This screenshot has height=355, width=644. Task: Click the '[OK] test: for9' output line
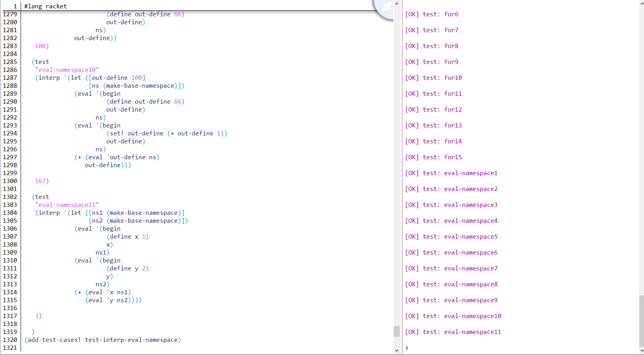(431, 62)
